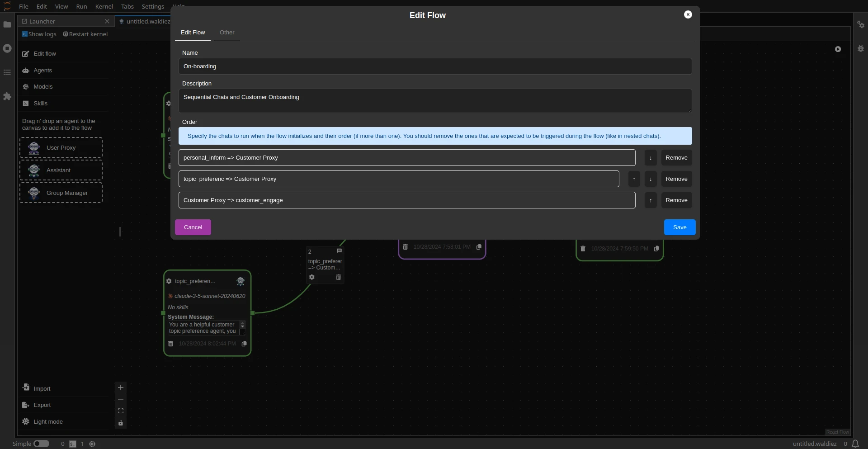Remove the topic_preferenc => Customer Proxy chat

point(676,179)
